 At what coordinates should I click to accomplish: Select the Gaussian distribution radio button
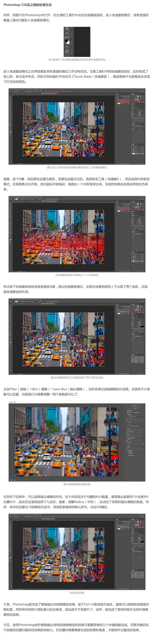pos(128,453)
